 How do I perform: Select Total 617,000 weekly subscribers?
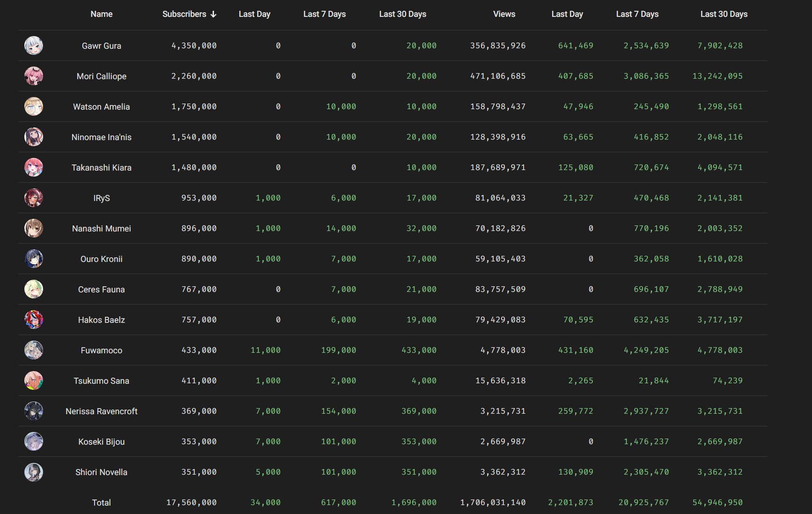pos(339,502)
